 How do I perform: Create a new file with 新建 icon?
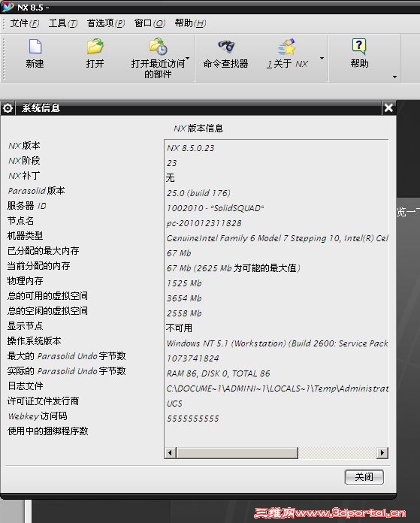click(x=35, y=47)
